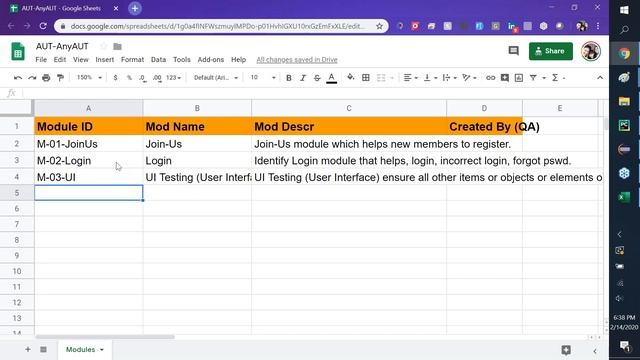Open a new Chrome tab
640x360 pixels.
pyautogui.click(x=135, y=8)
